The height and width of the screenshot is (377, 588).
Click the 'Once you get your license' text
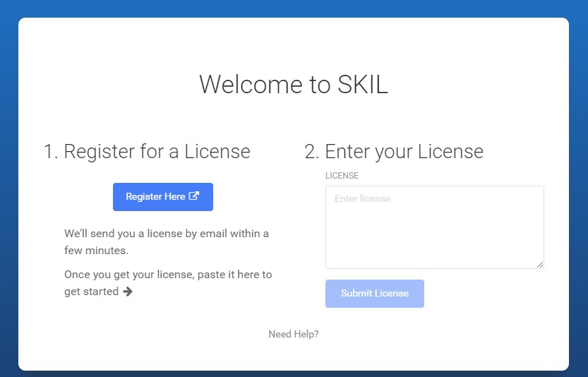168,283
